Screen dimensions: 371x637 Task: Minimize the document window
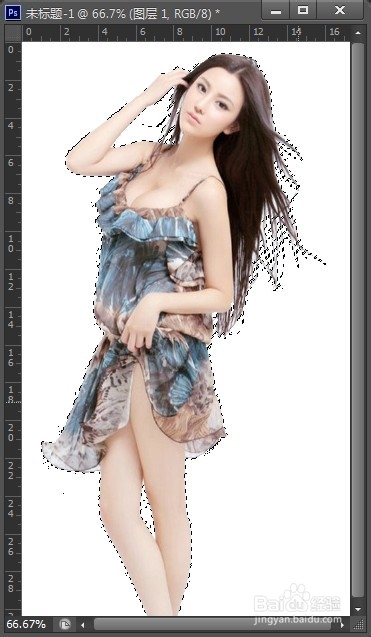point(276,11)
